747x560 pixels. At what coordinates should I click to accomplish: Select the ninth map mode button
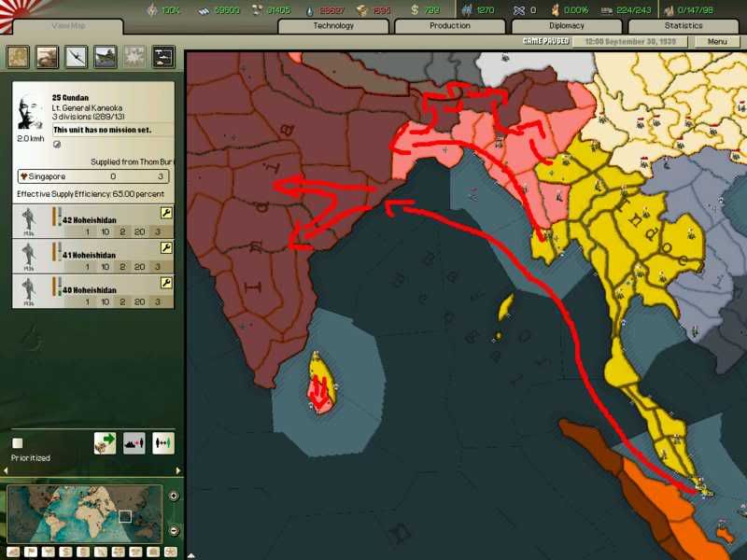153,552
